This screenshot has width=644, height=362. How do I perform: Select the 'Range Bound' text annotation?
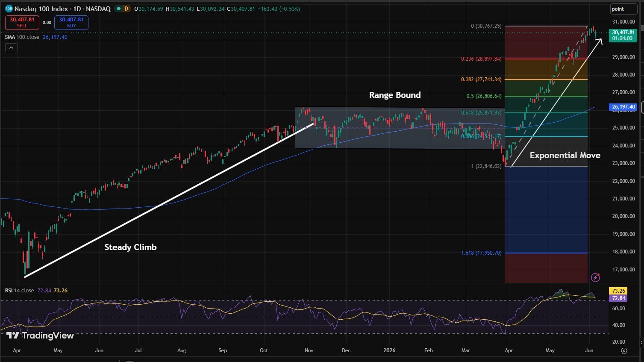(395, 95)
